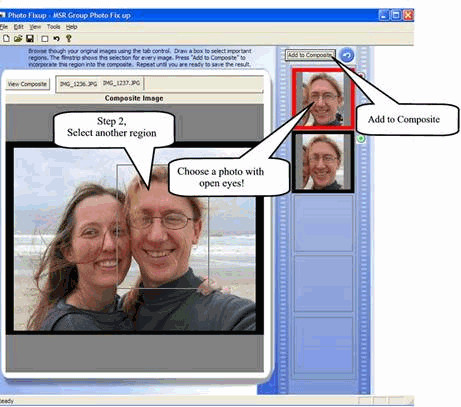This screenshot has height=407, width=461.
Task: Select the red-bordered filmstrip thumbnail
Action: click(x=323, y=99)
